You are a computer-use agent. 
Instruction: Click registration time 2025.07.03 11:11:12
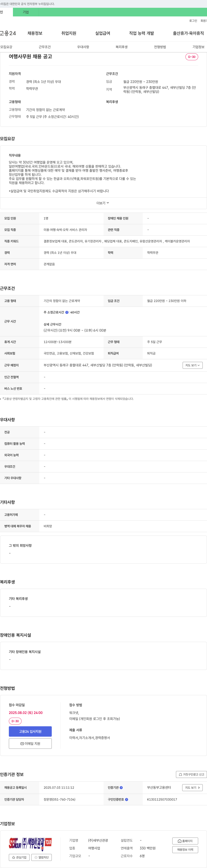pyautogui.click(x=59, y=787)
